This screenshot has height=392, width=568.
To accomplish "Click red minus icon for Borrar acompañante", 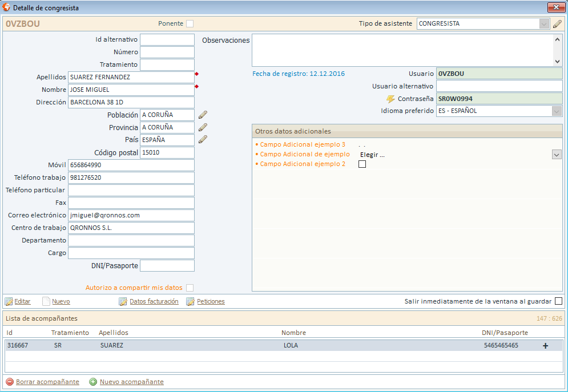I will [x=10, y=382].
